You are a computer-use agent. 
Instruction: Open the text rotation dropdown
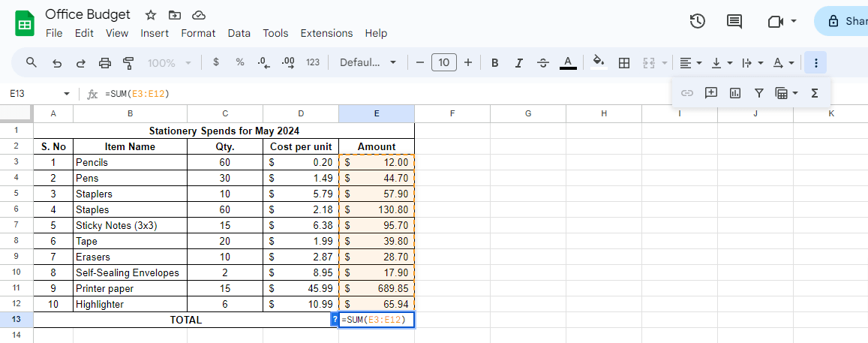(x=783, y=62)
